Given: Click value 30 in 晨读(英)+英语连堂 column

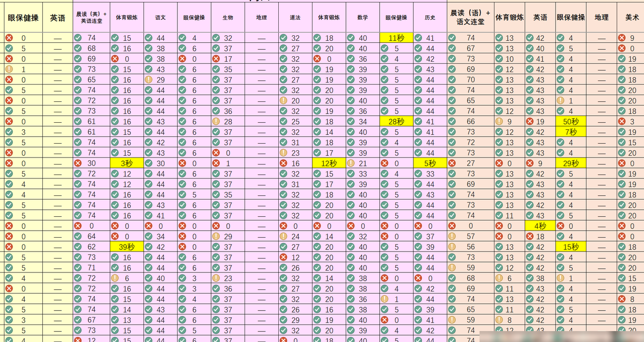Looking at the screenshot, I should [91, 163].
